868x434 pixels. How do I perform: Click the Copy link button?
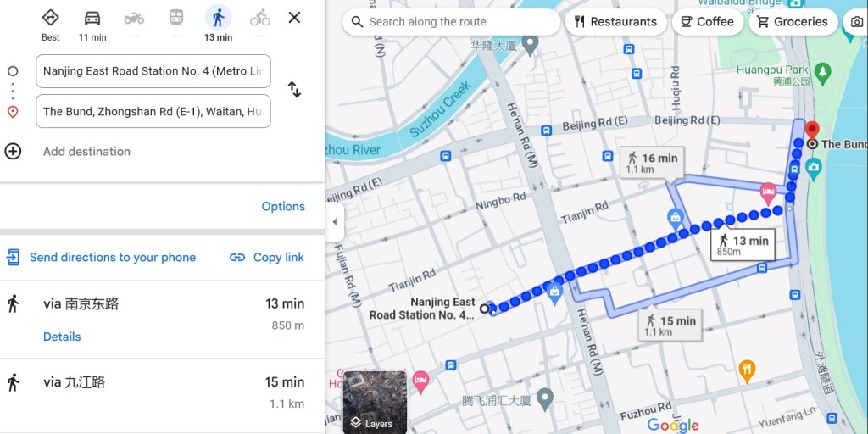click(x=267, y=258)
